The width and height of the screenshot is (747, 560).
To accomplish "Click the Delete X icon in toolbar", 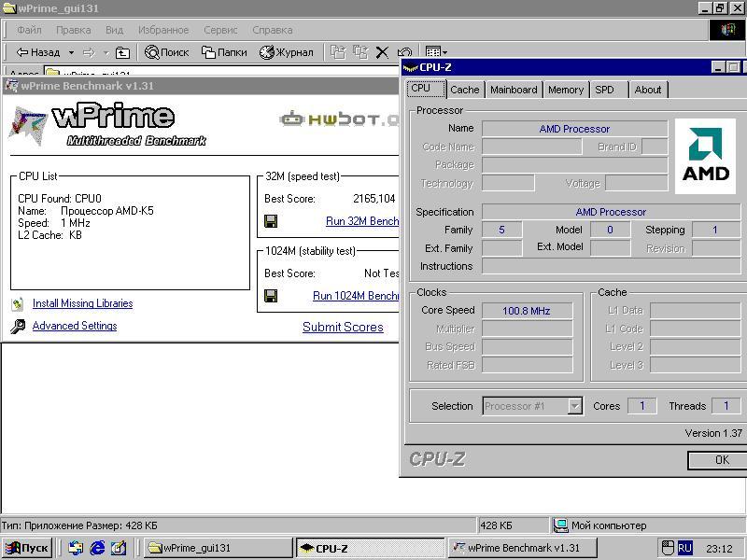I will click(x=382, y=52).
